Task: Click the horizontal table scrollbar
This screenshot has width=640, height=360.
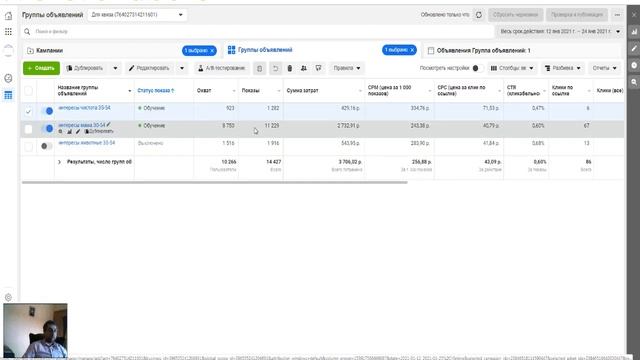Action: click(x=215, y=182)
